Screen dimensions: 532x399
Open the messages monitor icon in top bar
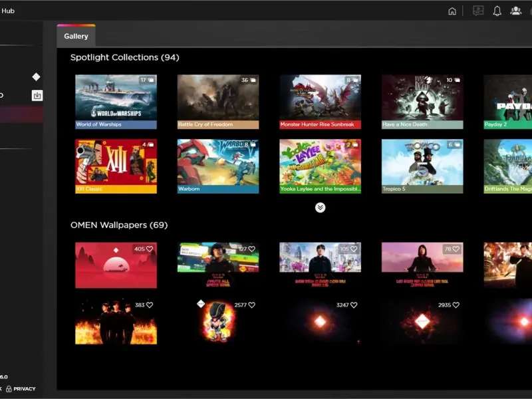tap(478, 11)
